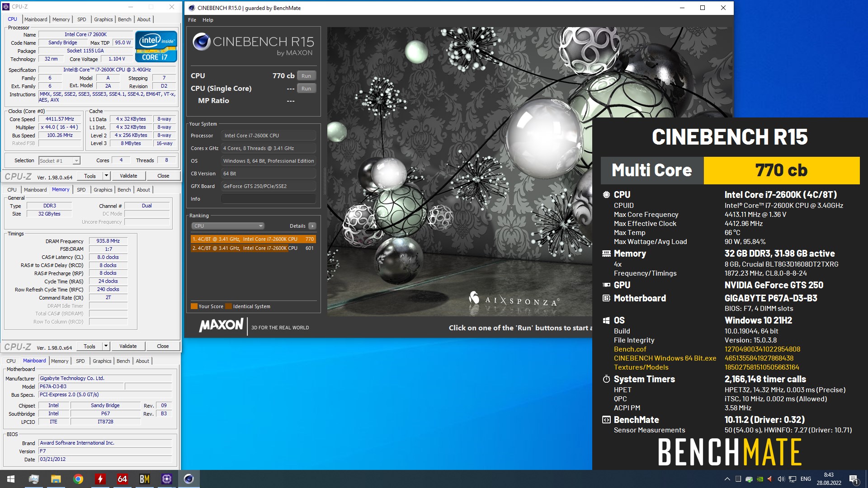Click the GeForce GTS 250 GFX Board value
The height and width of the screenshot is (488, 868).
click(x=269, y=186)
